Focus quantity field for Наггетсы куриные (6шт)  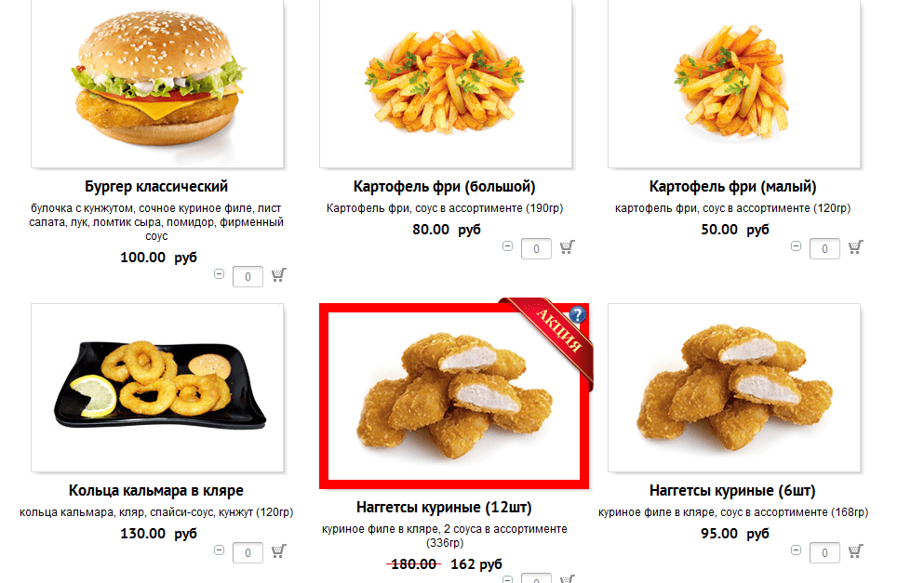tap(824, 553)
